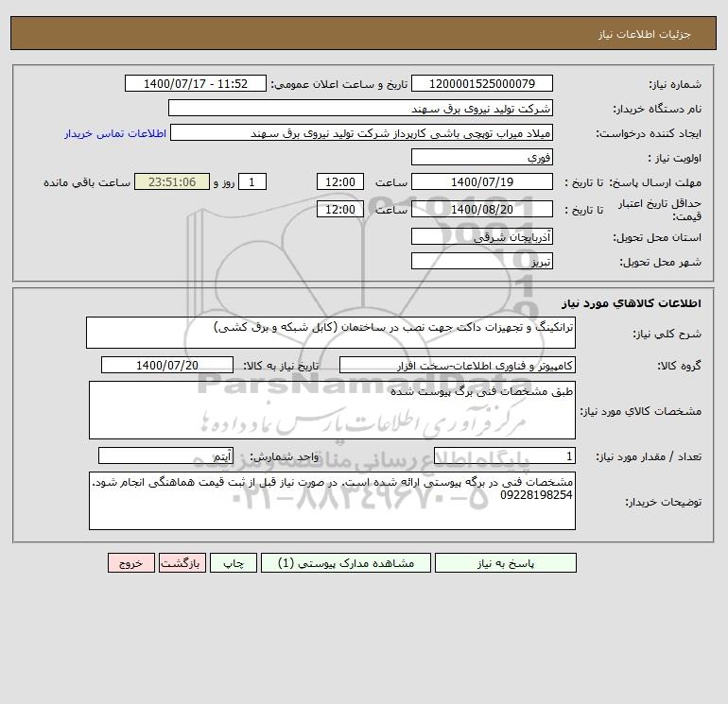
Task: Click the goods specification box طبق مشخصات فنی
Action: [x=332, y=410]
